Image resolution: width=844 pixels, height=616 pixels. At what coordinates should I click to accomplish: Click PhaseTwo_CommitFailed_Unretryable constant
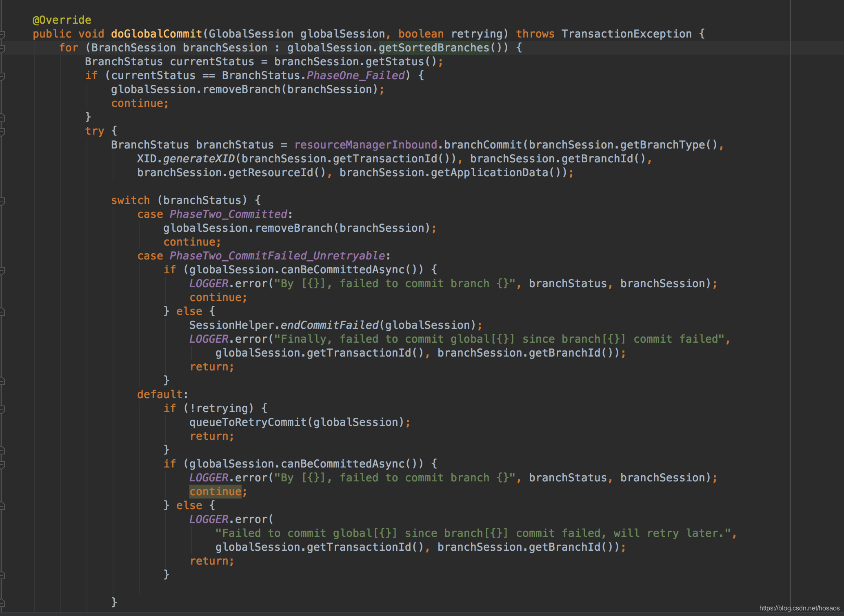point(277,256)
